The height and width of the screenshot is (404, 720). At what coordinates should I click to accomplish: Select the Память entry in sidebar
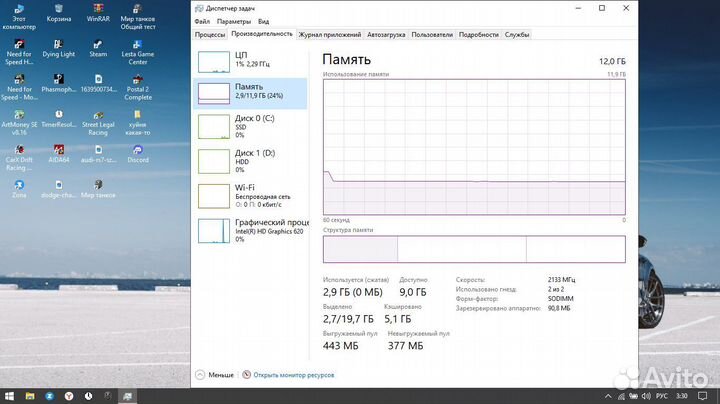click(251, 93)
